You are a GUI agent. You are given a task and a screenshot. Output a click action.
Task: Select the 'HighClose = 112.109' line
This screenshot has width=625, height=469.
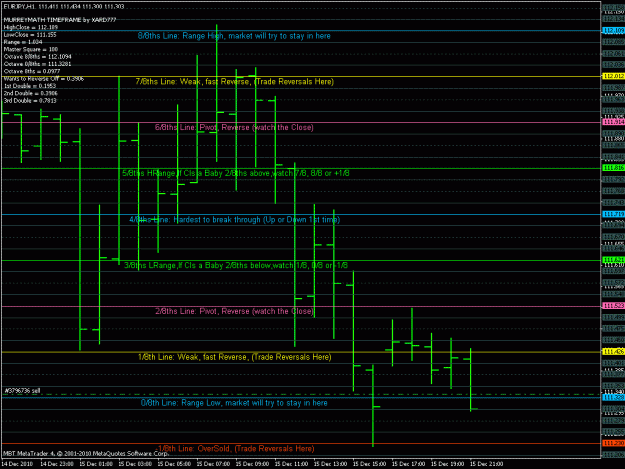pyautogui.click(x=31, y=27)
